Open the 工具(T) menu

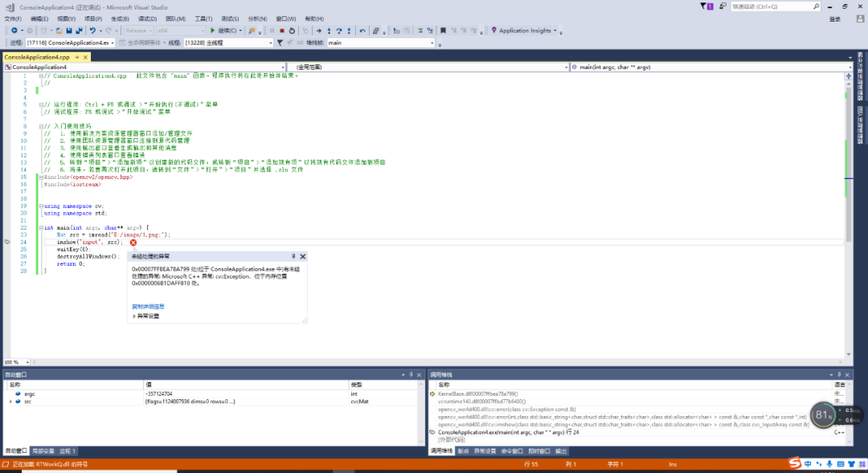point(203,18)
